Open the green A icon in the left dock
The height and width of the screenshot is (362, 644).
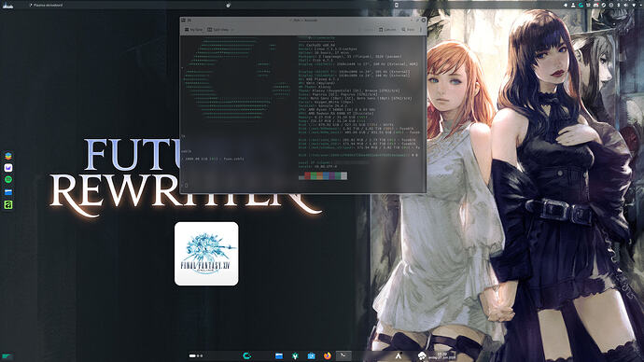[x=8, y=204]
